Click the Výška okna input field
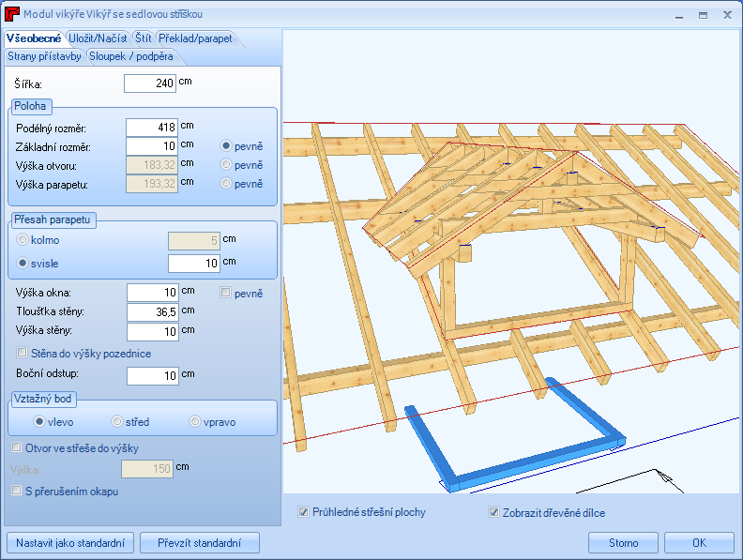 (x=153, y=293)
